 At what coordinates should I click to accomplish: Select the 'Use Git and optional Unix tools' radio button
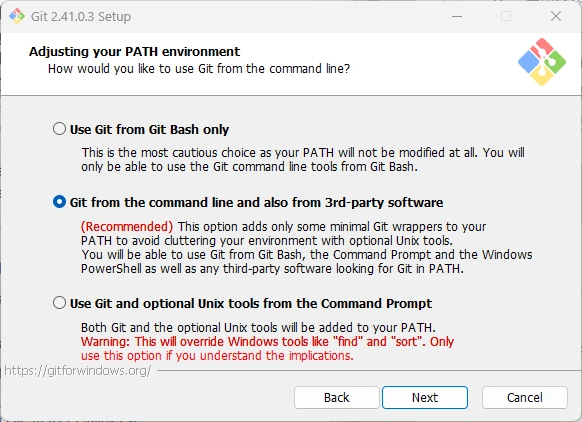click(x=59, y=303)
